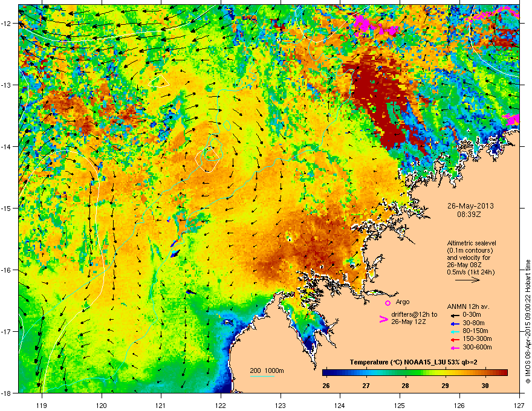This screenshot has width=532, height=411.
Task: Click the 'Altimetric sealevel' caption text
Action: (x=472, y=244)
